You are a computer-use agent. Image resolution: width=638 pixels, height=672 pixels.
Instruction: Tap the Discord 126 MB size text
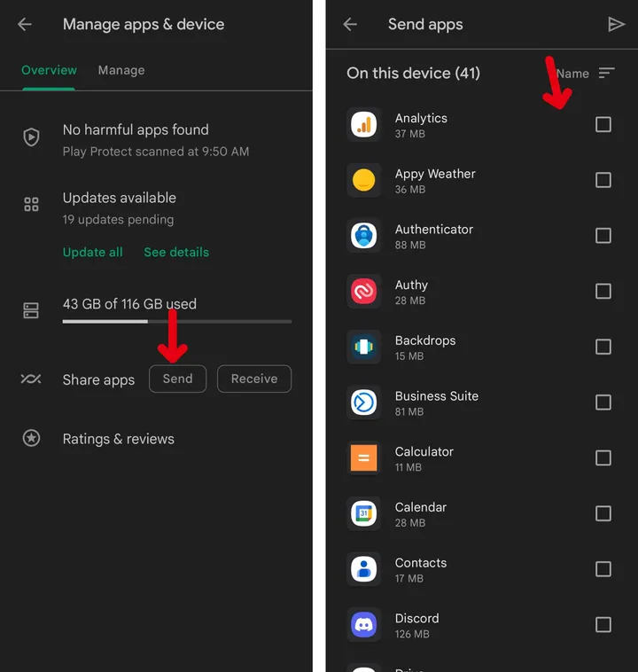coord(412,634)
